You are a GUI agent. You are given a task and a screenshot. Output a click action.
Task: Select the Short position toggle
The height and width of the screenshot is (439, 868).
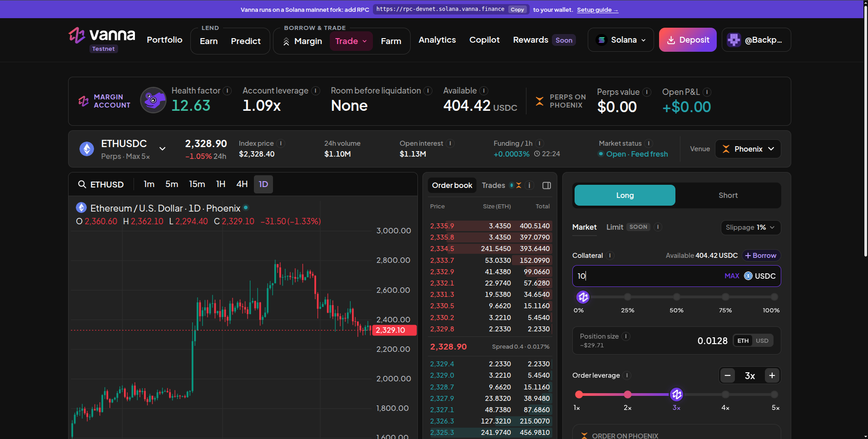[x=728, y=195]
